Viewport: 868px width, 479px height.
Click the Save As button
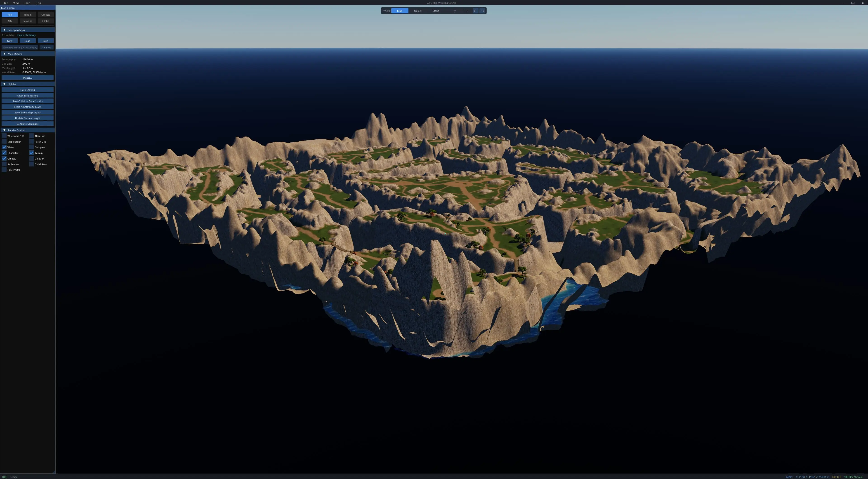47,47
